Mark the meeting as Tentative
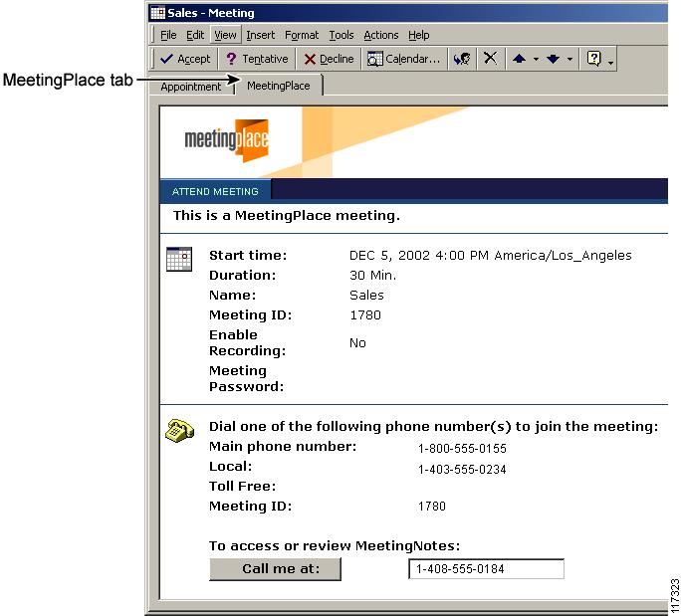This screenshot has width=681, height=616. (257, 59)
